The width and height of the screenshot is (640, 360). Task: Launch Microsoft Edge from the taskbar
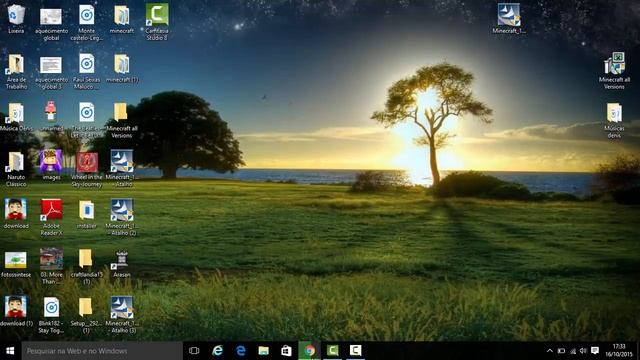tap(240, 351)
